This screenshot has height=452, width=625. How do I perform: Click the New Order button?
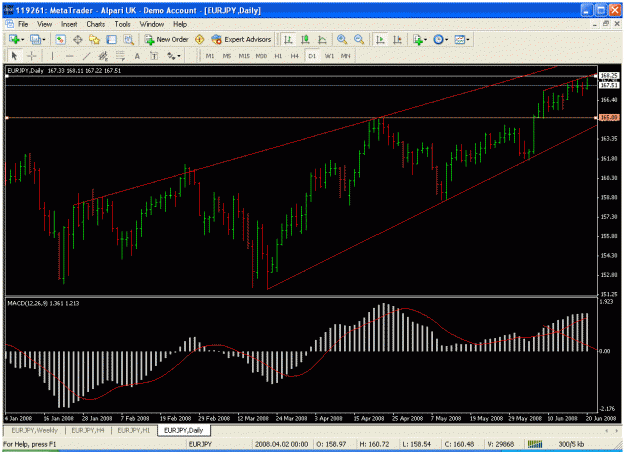tap(167, 39)
